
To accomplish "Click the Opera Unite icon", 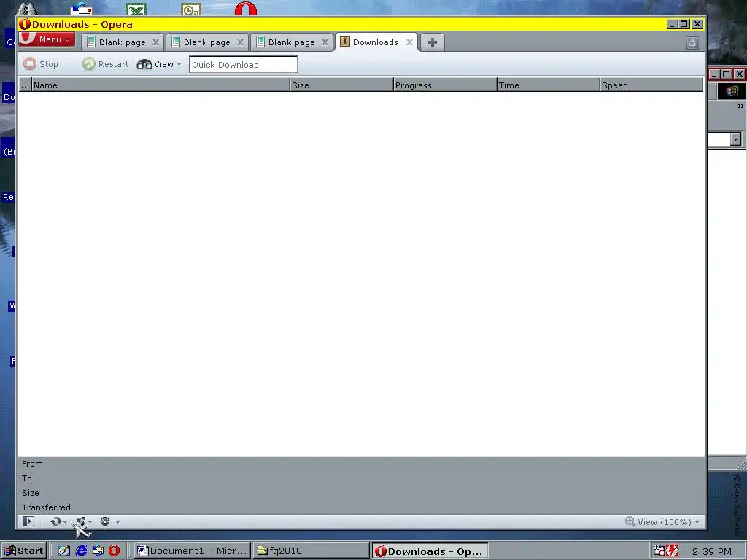I will 80,521.
